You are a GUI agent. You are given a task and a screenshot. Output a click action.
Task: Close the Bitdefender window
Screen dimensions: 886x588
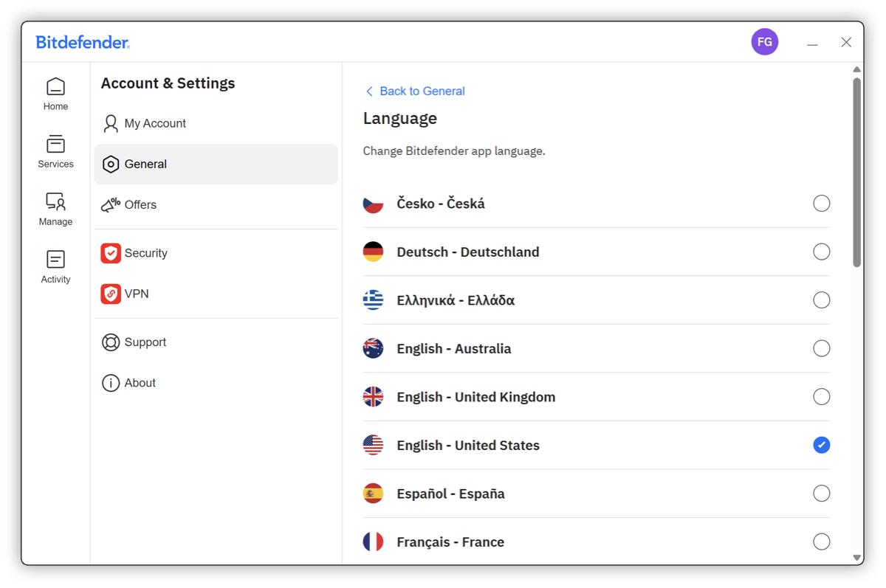tap(846, 43)
